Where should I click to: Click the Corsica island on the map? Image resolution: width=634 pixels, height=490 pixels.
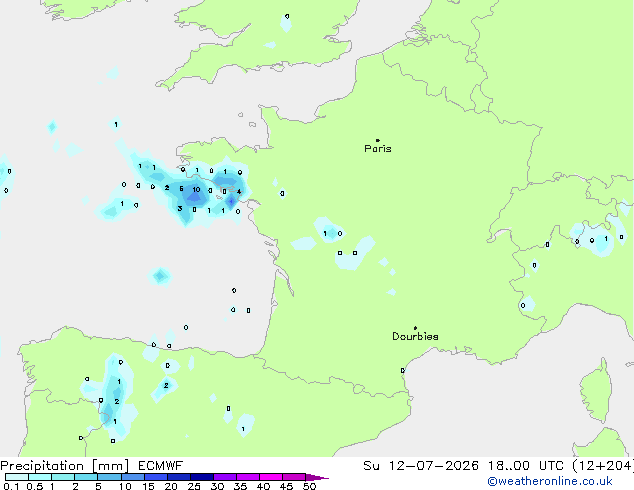pos(597,391)
